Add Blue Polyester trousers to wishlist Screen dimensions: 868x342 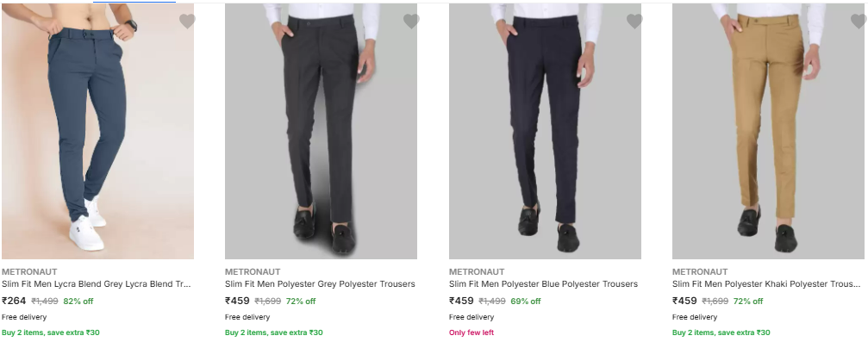(x=634, y=22)
